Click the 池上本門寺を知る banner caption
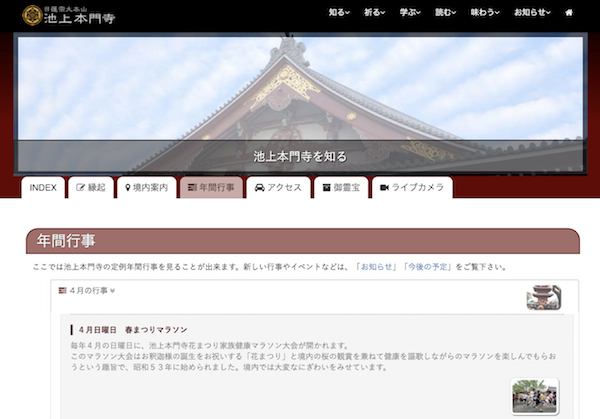The image size is (600, 419). click(x=300, y=157)
